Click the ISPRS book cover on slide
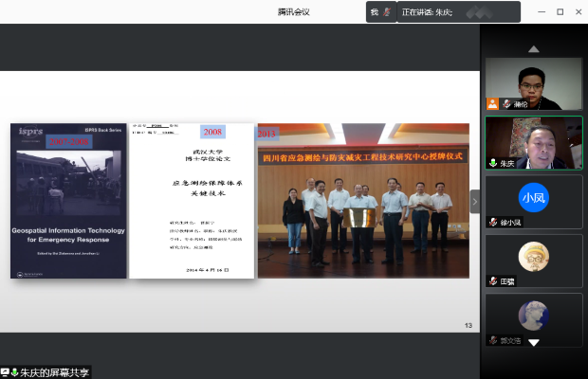The height and width of the screenshot is (379, 588). pos(68,201)
